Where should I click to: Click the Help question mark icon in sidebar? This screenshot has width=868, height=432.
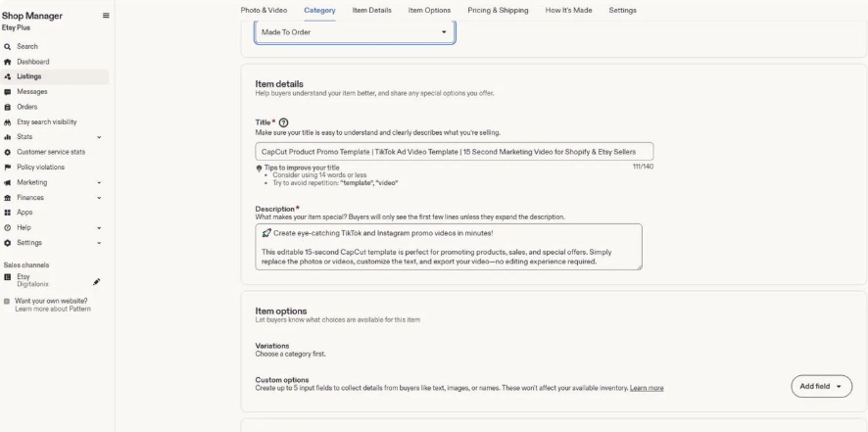point(7,227)
